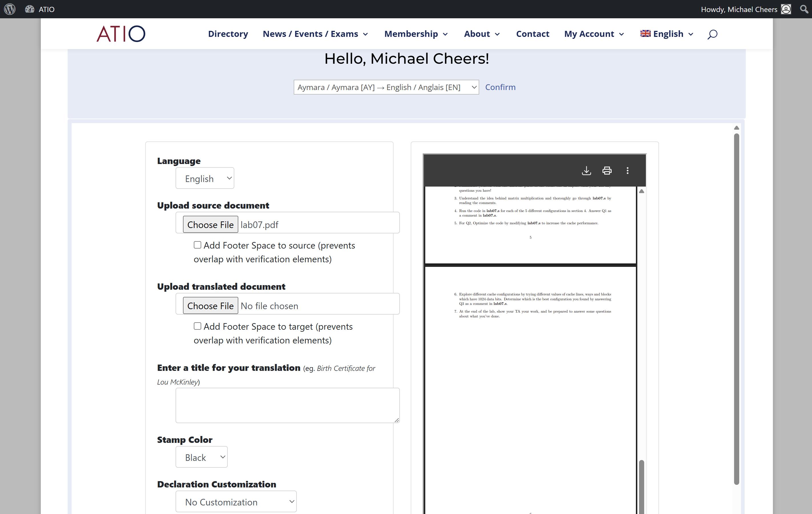This screenshot has width=812, height=514.
Task: Enable Add Footer Space to source
Action: click(x=197, y=245)
